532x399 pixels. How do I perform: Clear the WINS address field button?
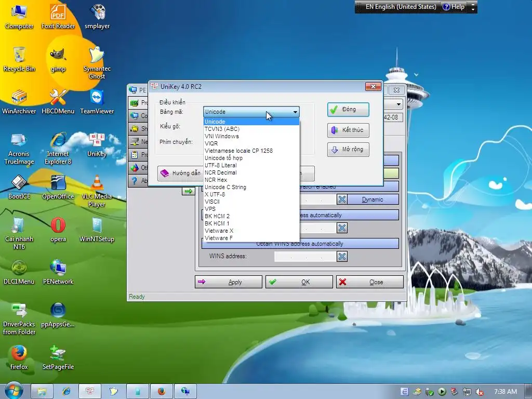pyautogui.click(x=342, y=257)
